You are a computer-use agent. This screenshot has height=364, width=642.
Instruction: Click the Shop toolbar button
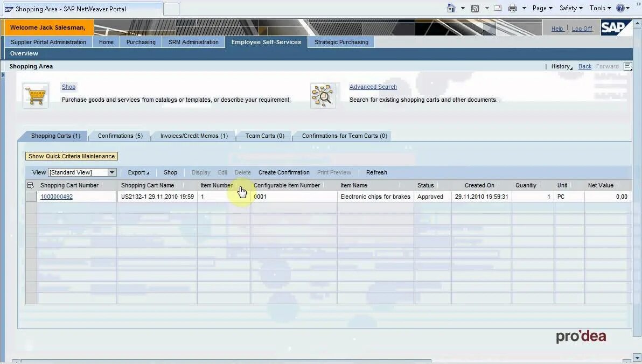170,172
